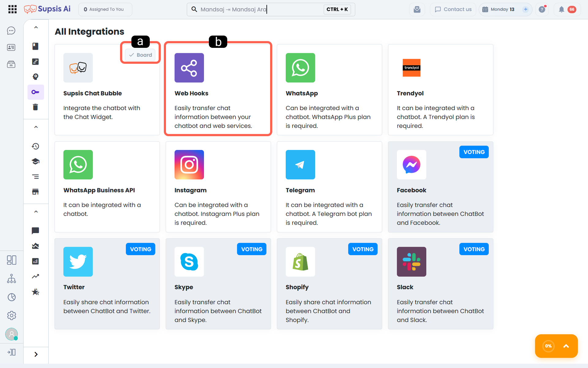
Task: Open the graduation cap training icon
Action: (36, 161)
